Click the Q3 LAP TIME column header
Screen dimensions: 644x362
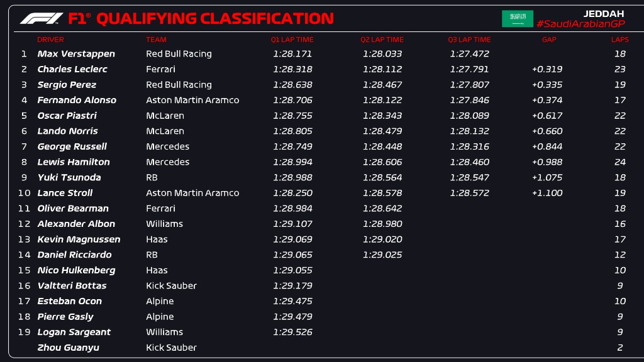469,40
